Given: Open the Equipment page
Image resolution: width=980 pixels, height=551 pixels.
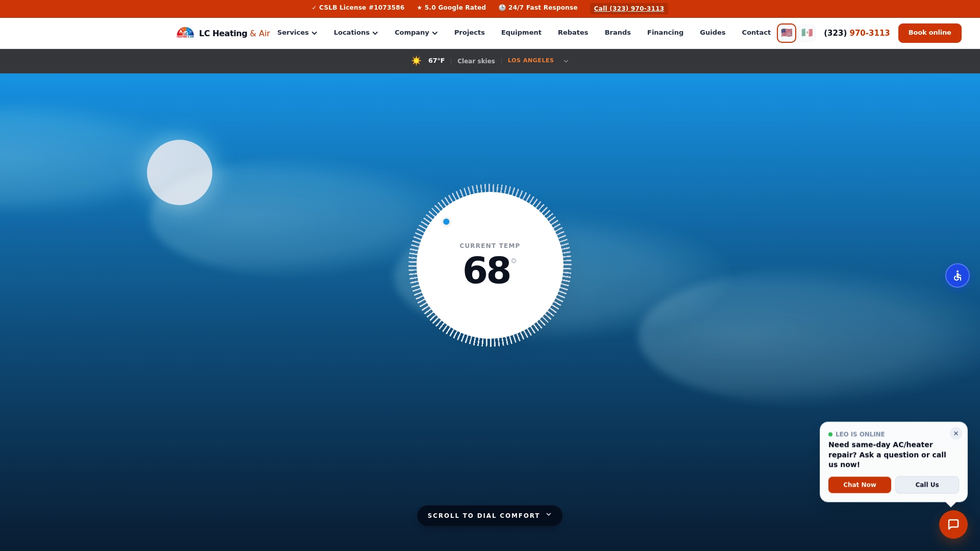Looking at the screenshot, I should pyautogui.click(x=521, y=33).
